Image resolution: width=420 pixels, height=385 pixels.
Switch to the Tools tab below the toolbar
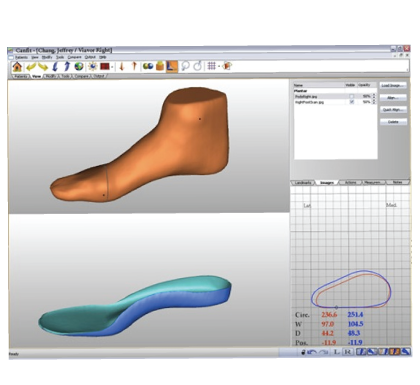coord(66,76)
